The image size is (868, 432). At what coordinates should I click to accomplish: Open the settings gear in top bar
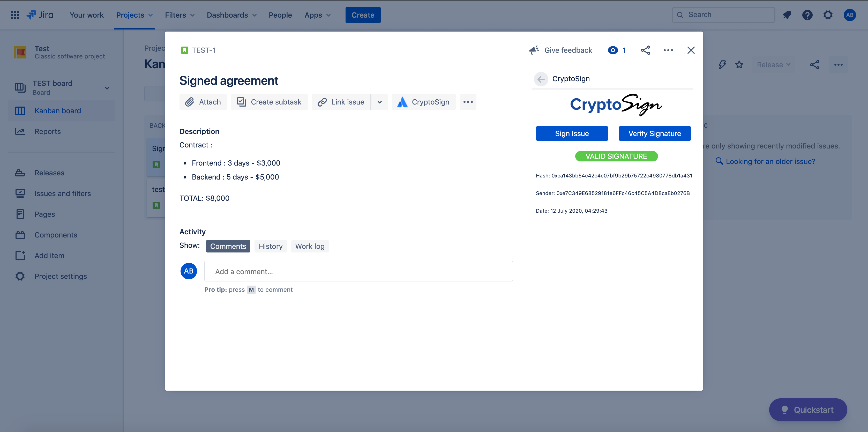[x=828, y=15]
